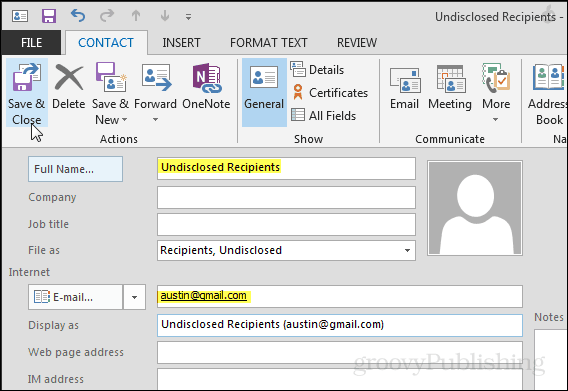This screenshot has width=568, height=391.
Task: Go to previous item with up arrow
Action: click(x=136, y=16)
